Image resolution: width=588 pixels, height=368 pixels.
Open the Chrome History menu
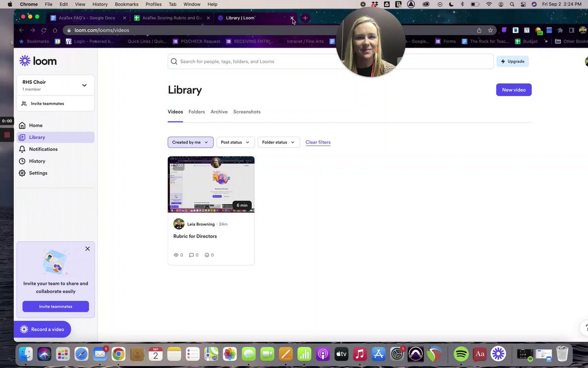tap(100, 4)
